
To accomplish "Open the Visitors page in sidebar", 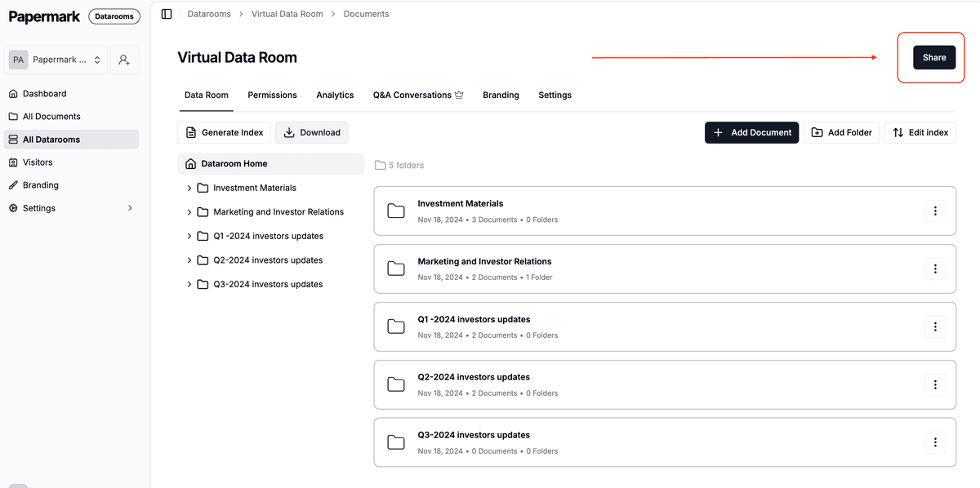I will coord(38,162).
